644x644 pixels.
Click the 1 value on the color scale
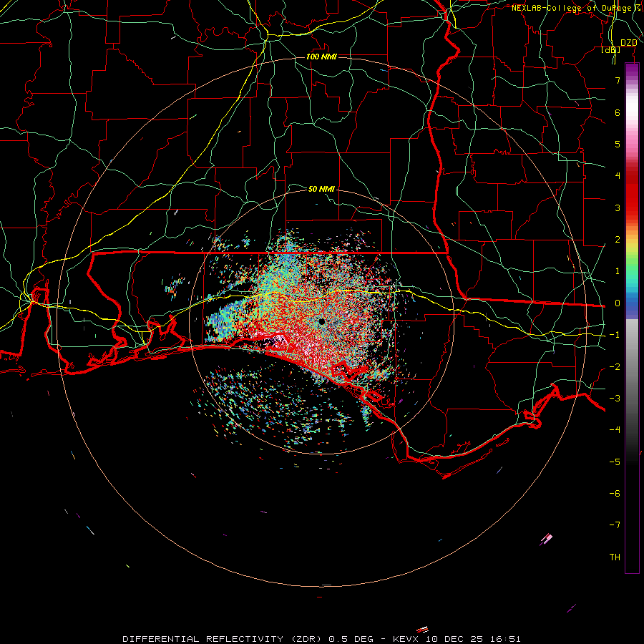[x=618, y=271]
